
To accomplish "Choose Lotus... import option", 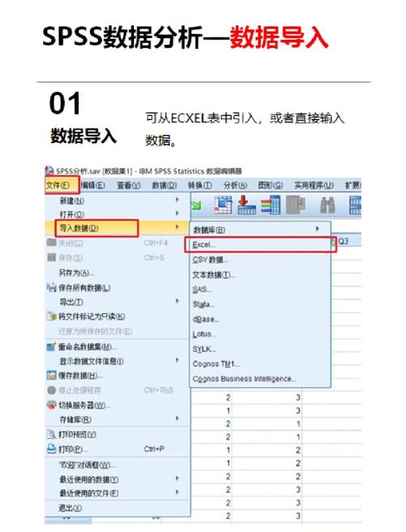I will [260, 334].
